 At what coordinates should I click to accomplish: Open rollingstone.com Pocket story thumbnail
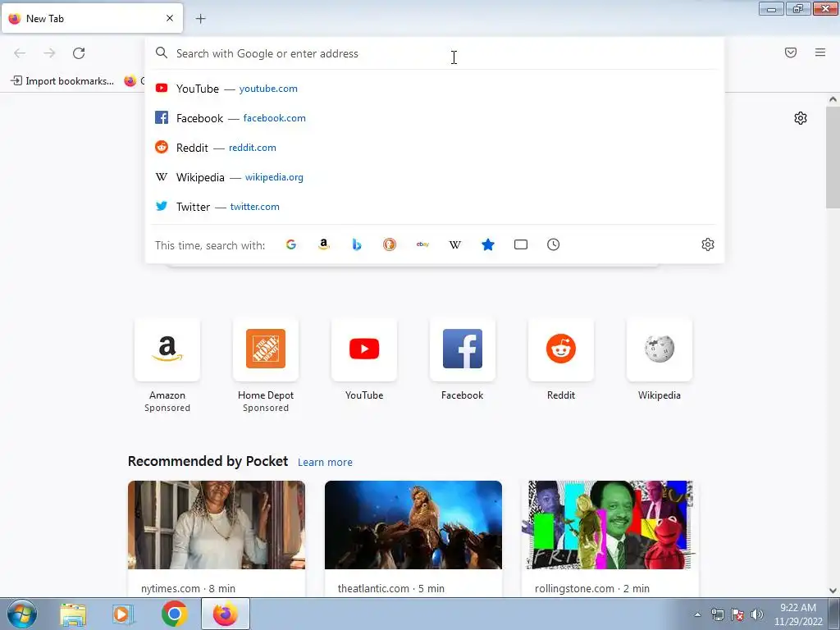click(610, 525)
